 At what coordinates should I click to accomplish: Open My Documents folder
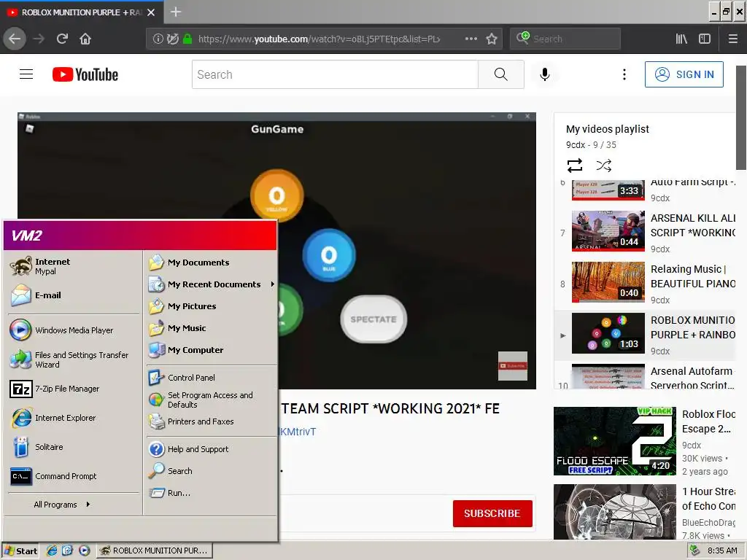pyautogui.click(x=211, y=262)
